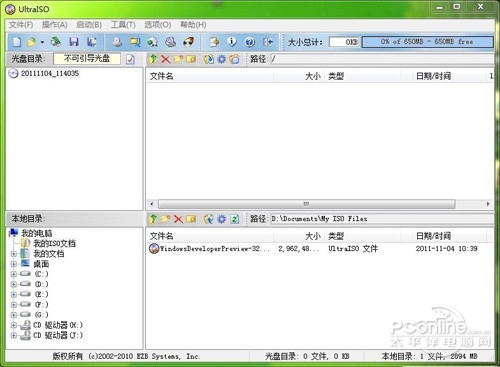The height and width of the screenshot is (367, 500).
Task: Expand the (G:) drive node
Action: [14, 315]
